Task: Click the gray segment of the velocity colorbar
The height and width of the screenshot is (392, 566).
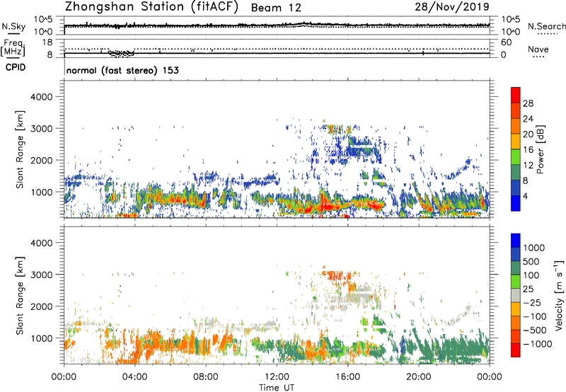Action: point(516,295)
